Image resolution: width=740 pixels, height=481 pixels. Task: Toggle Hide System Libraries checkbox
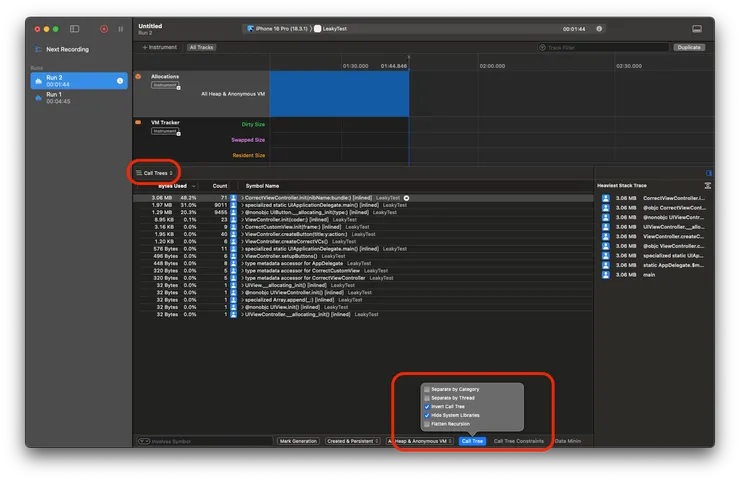428,414
